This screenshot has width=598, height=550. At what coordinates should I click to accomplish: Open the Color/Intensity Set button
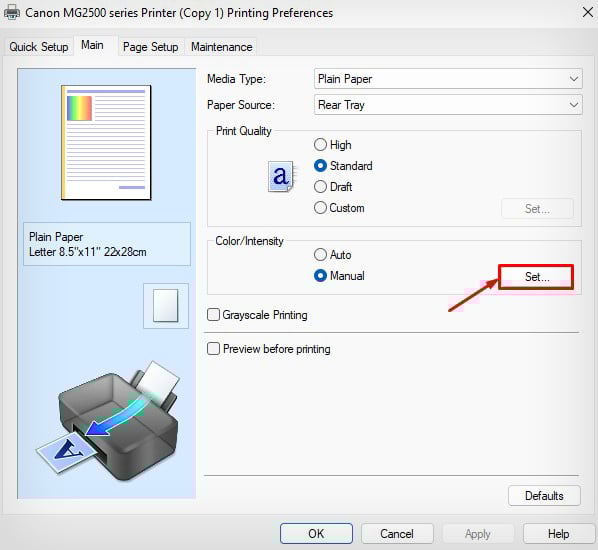pyautogui.click(x=537, y=277)
